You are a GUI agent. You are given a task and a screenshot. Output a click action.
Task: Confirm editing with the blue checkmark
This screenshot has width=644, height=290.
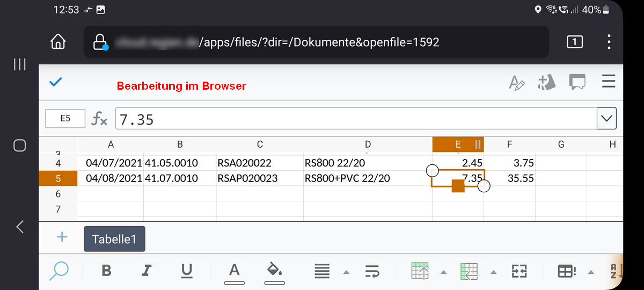[55, 82]
